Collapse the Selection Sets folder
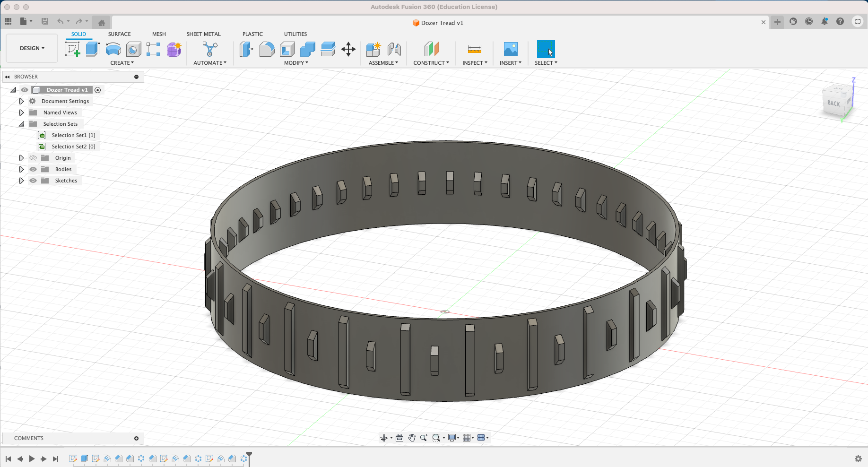Viewport: 868px width, 467px height. click(x=21, y=124)
